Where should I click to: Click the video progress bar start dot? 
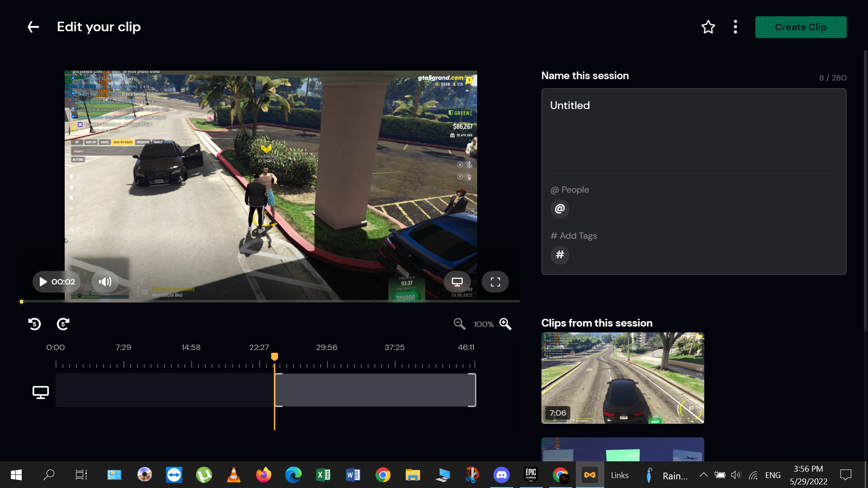(x=21, y=302)
